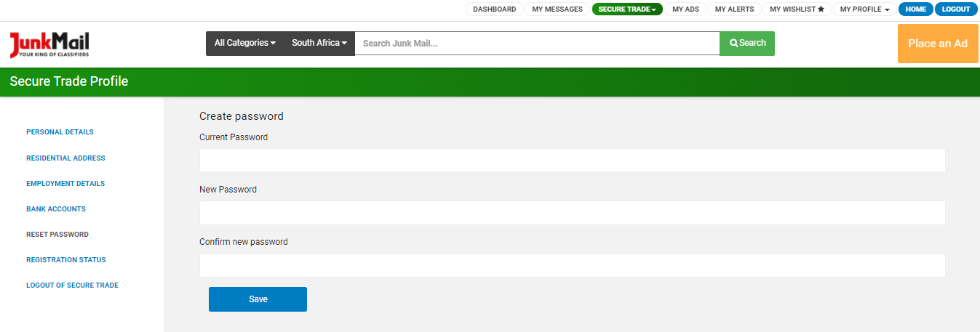Click the Current Password field
980x332 pixels.
click(572, 161)
